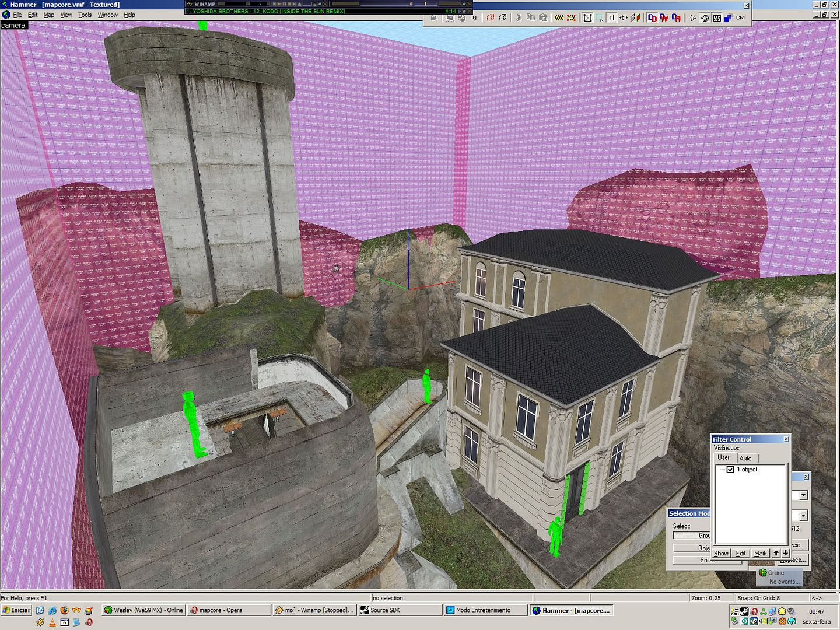Click the Show button in Filter Control

(x=721, y=553)
